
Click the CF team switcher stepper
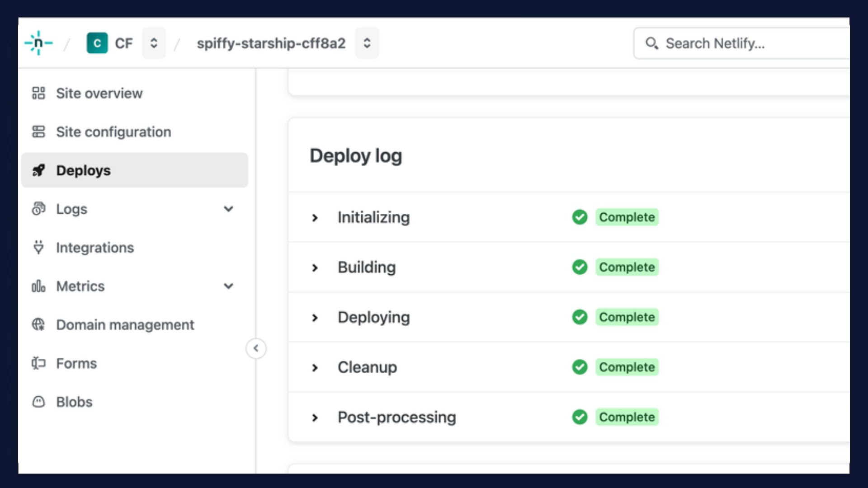tap(153, 43)
